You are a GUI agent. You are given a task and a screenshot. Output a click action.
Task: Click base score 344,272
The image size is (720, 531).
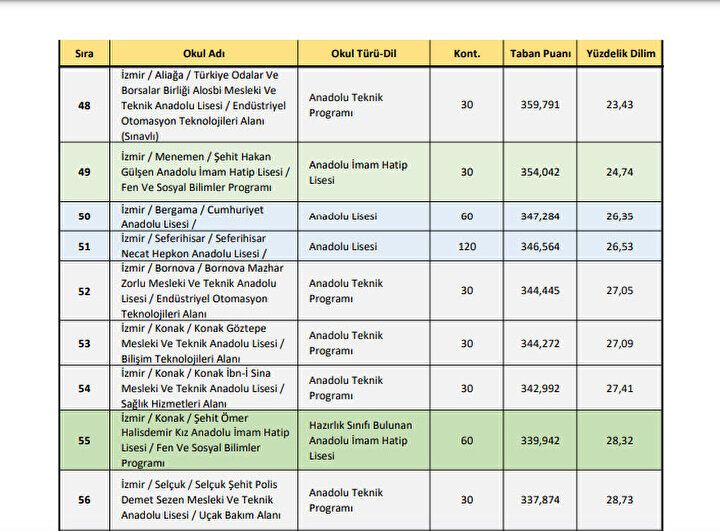coord(540,344)
